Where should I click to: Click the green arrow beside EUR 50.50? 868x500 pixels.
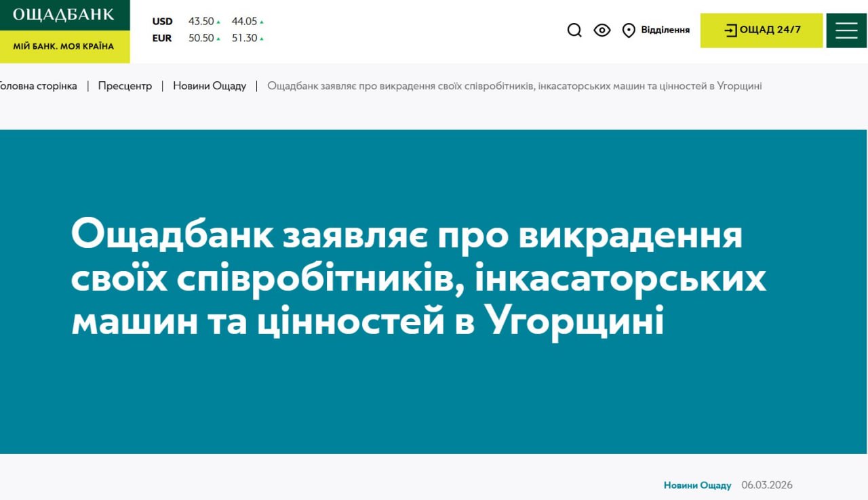coord(218,39)
